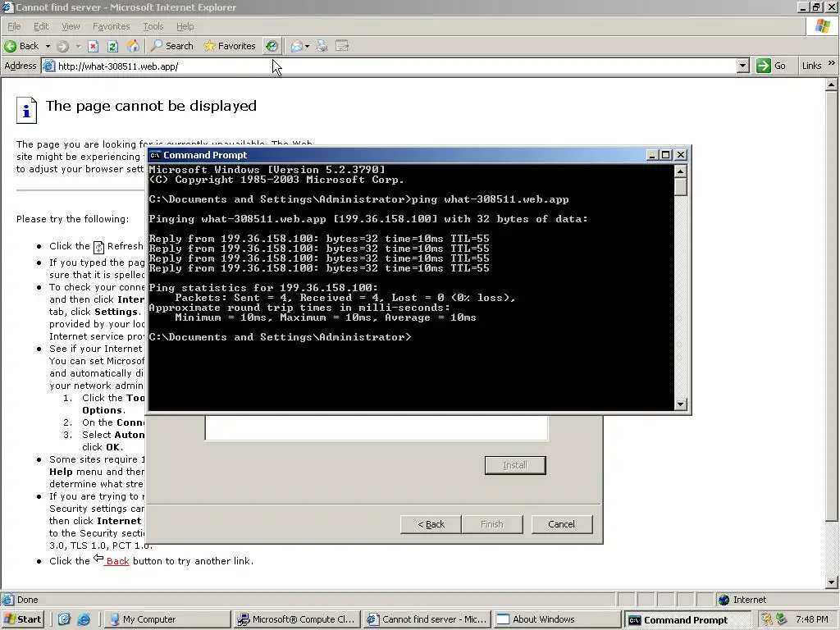
Task: Launch Internet Explorer from quick launch
Action: point(84,619)
